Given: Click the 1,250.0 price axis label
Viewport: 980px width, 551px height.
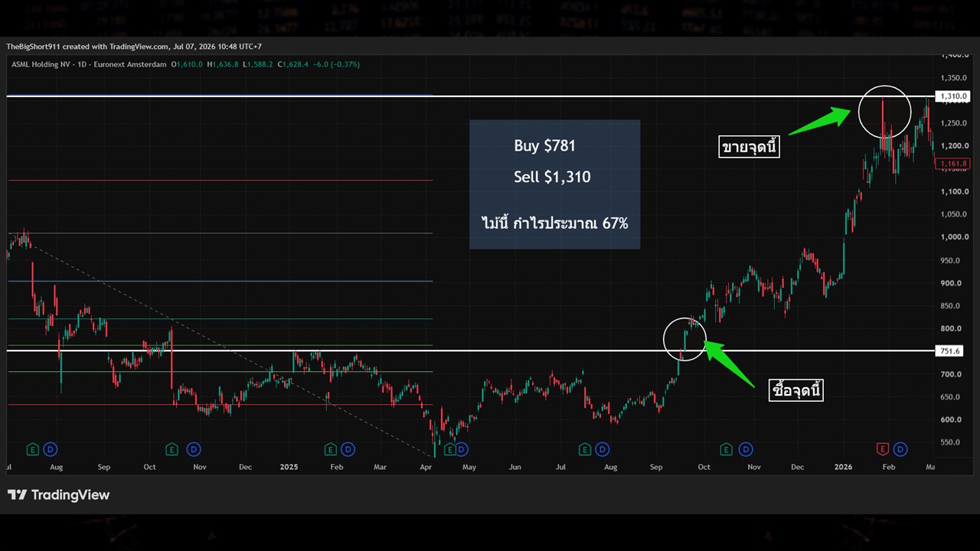Looking at the screenshot, I should [x=954, y=123].
